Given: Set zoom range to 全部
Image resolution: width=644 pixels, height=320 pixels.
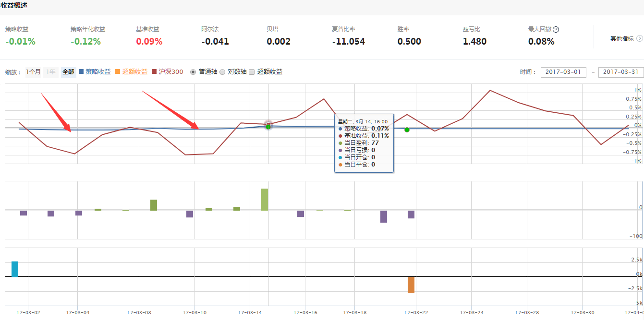Looking at the screenshot, I should (68, 72).
